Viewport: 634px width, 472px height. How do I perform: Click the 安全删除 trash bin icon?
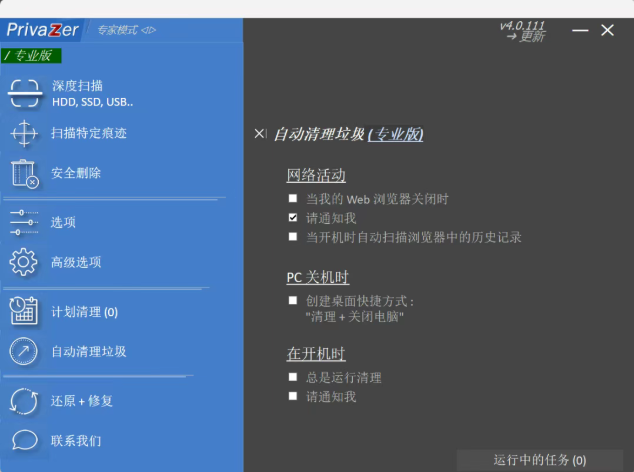click(25, 173)
